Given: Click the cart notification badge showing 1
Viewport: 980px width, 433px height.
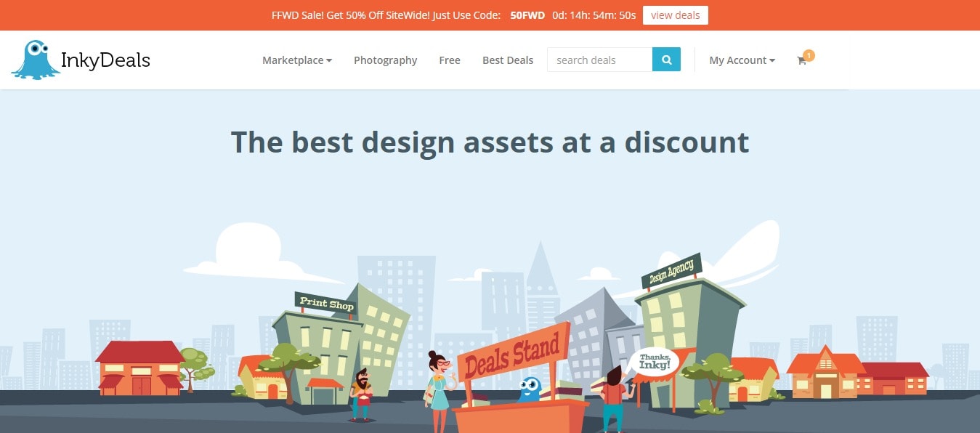Looking at the screenshot, I should click(809, 55).
